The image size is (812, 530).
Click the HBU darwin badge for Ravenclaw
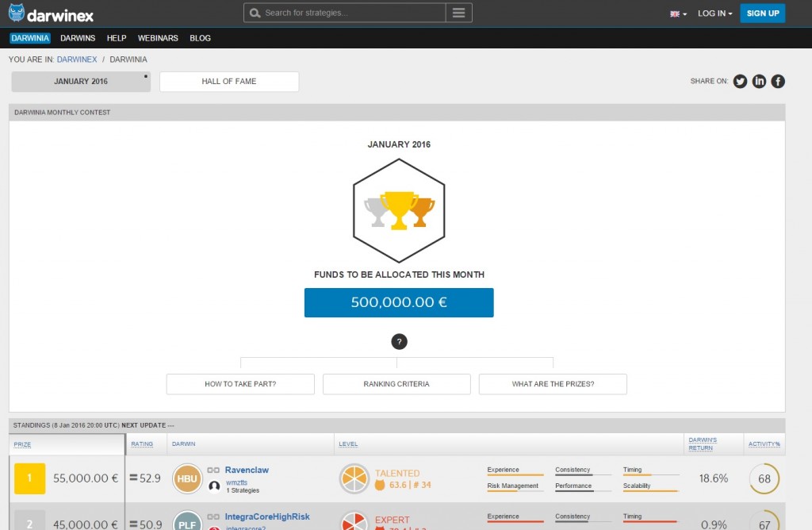[x=187, y=478]
